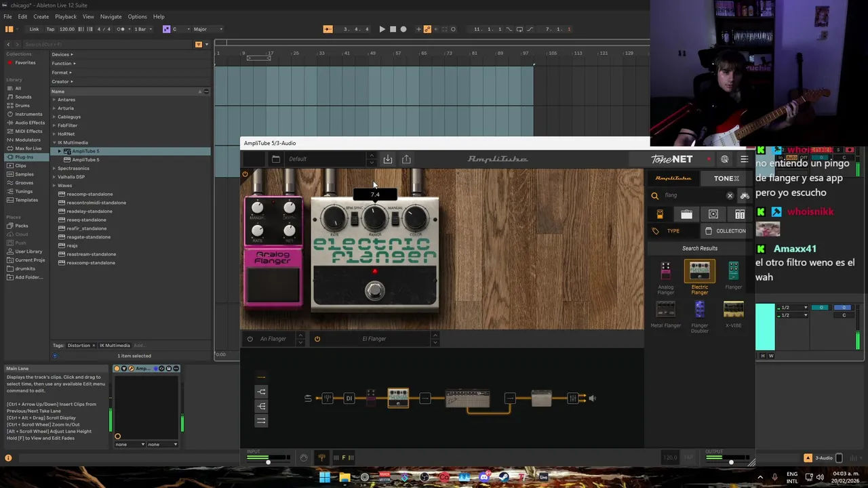The height and width of the screenshot is (488, 868).
Task: Select Samples in the browser library
Action: 24,174
